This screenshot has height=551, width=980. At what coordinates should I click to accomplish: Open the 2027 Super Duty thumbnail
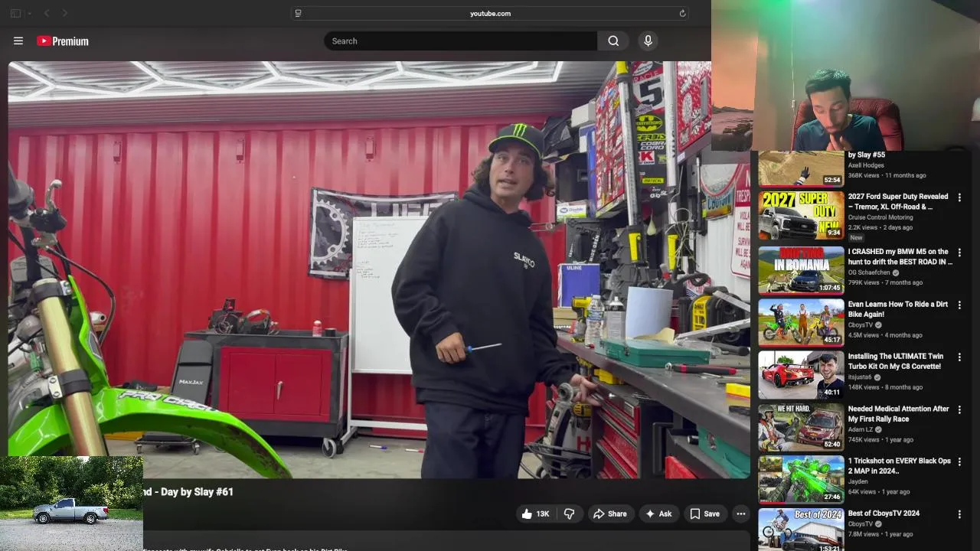click(x=801, y=215)
